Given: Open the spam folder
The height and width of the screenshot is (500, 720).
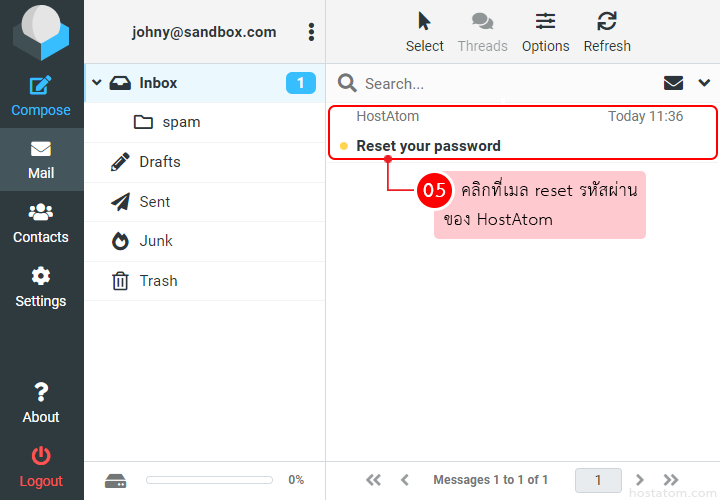Looking at the screenshot, I should coord(181,122).
